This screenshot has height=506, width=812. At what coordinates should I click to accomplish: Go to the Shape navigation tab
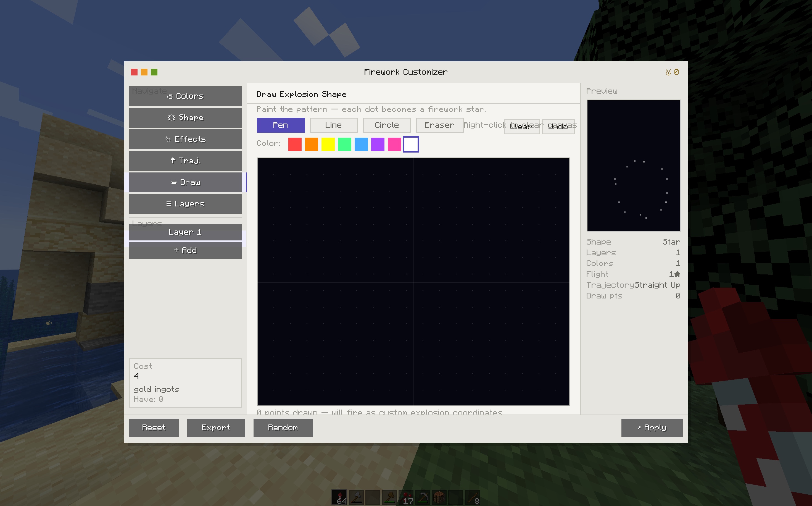186,117
